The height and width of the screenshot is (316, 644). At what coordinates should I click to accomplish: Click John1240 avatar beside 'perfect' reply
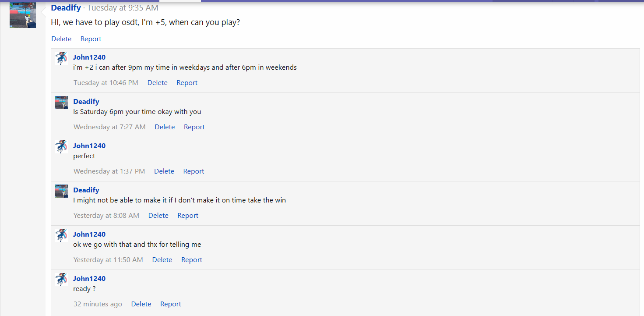tap(61, 147)
